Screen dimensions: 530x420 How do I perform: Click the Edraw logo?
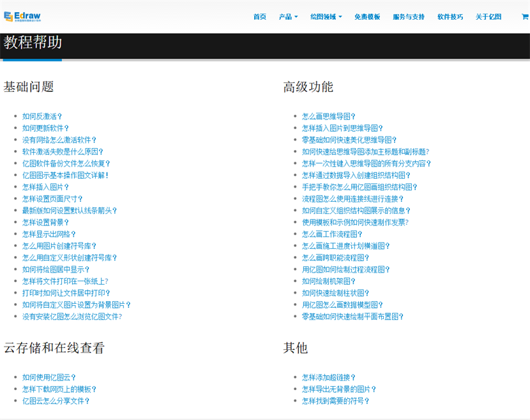[22, 16]
